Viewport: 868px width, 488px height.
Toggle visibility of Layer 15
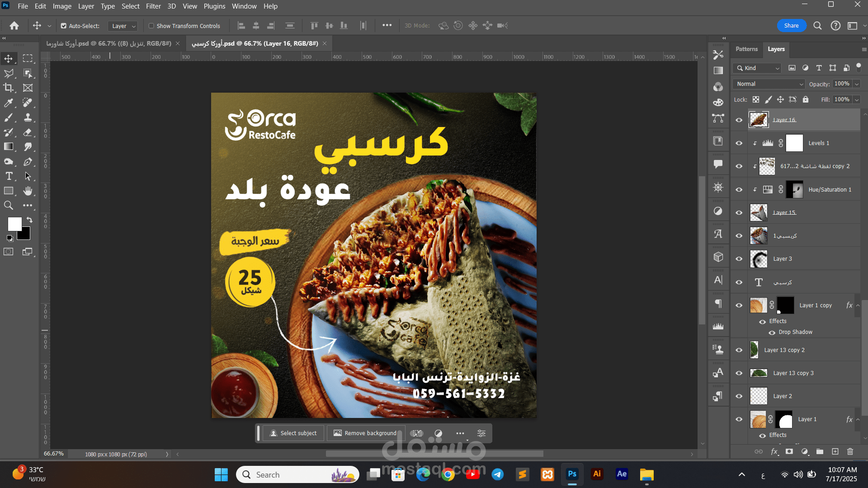pyautogui.click(x=739, y=213)
